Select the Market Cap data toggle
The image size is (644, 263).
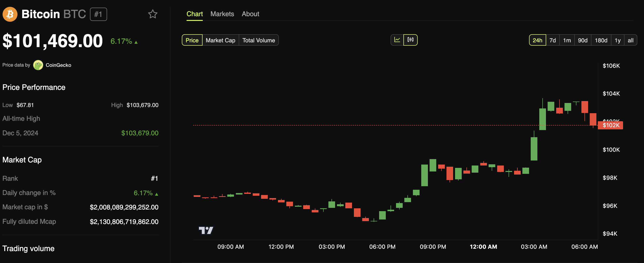pyautogui.click(x=220, y=40)
